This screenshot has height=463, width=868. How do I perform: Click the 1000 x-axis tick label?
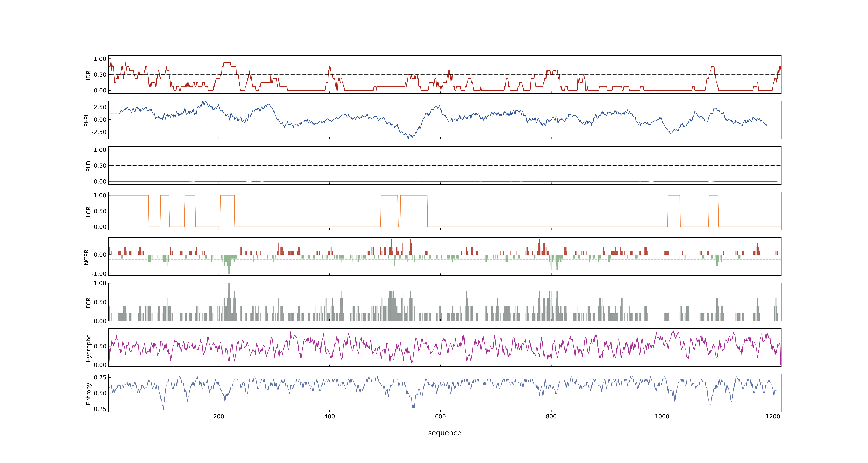coord(662,416)
